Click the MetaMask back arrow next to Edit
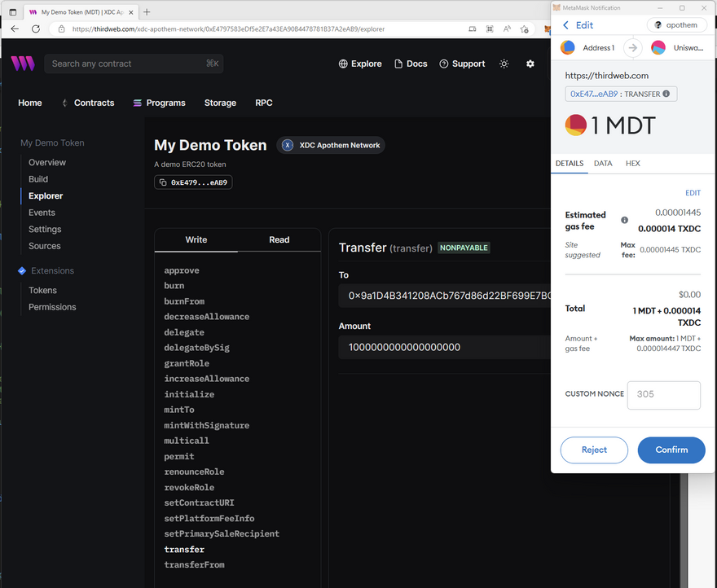 click(565, 25)
